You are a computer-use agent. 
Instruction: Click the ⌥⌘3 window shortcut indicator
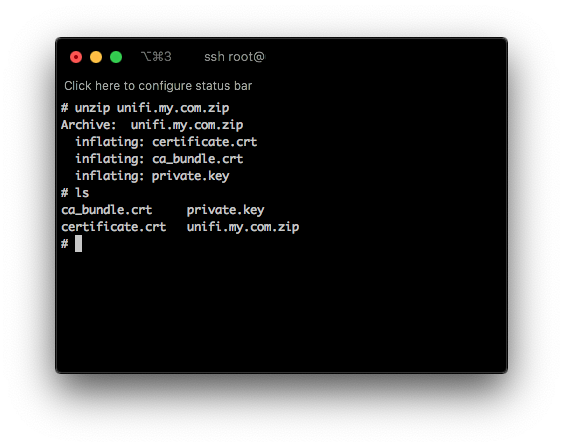tap(156, 57)
